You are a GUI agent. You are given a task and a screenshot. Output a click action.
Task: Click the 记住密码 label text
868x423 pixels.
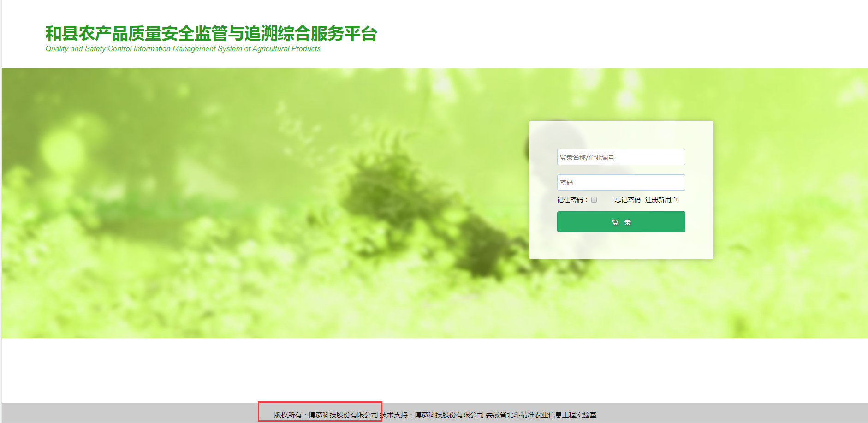point(570,200)
